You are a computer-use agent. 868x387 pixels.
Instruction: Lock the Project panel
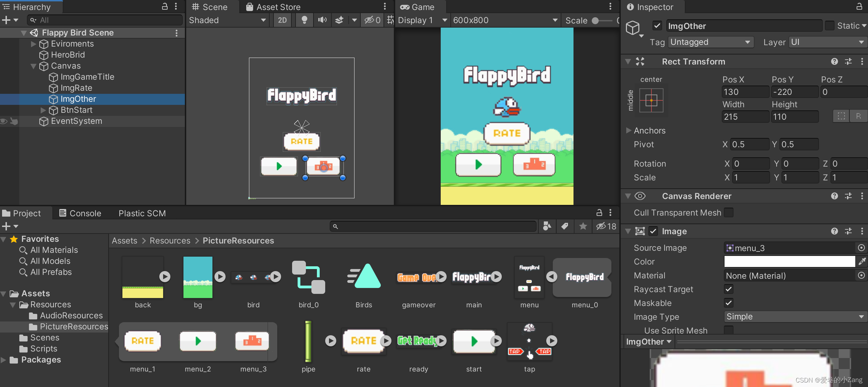(599, 212)
